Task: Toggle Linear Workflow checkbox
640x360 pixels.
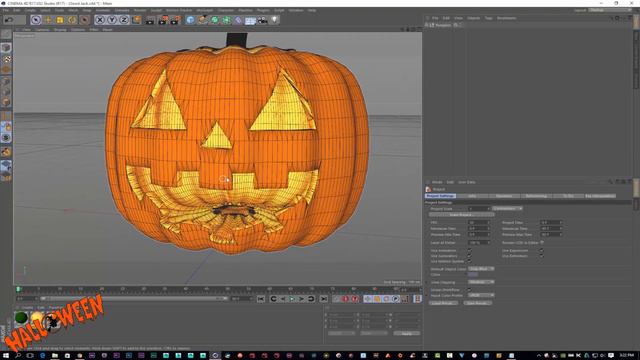Action: tap(469, 289)
